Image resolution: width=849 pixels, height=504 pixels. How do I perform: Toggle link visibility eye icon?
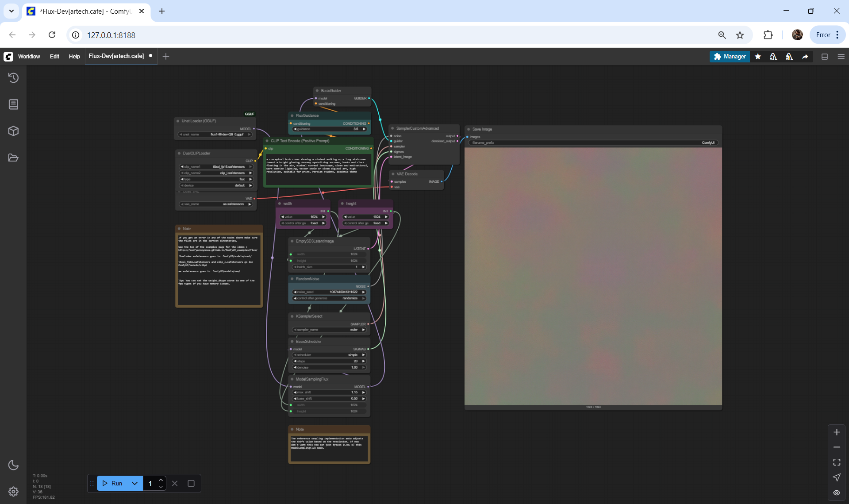[x=837, y=492]
